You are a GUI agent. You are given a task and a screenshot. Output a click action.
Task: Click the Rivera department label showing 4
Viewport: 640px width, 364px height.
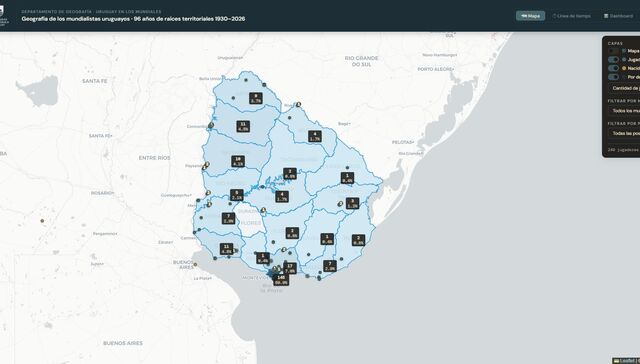coord(314,136)
